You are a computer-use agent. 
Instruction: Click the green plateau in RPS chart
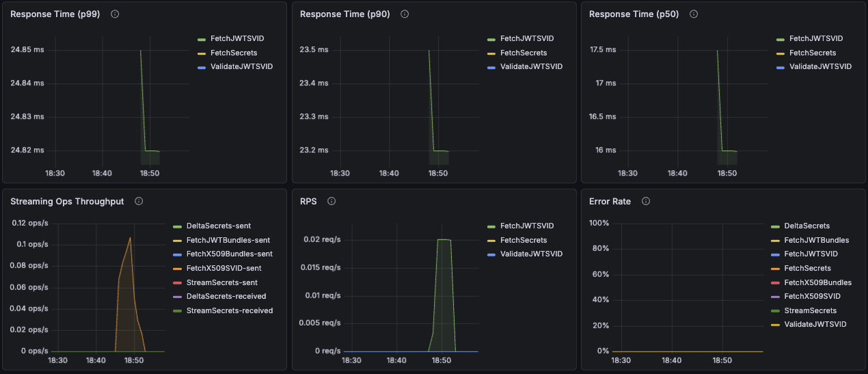(444, 240)
